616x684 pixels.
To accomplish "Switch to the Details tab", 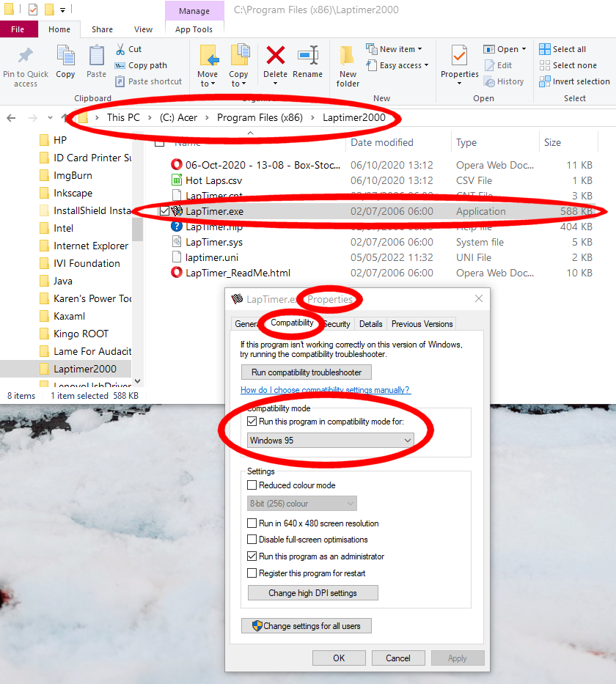I will point(370,324).
